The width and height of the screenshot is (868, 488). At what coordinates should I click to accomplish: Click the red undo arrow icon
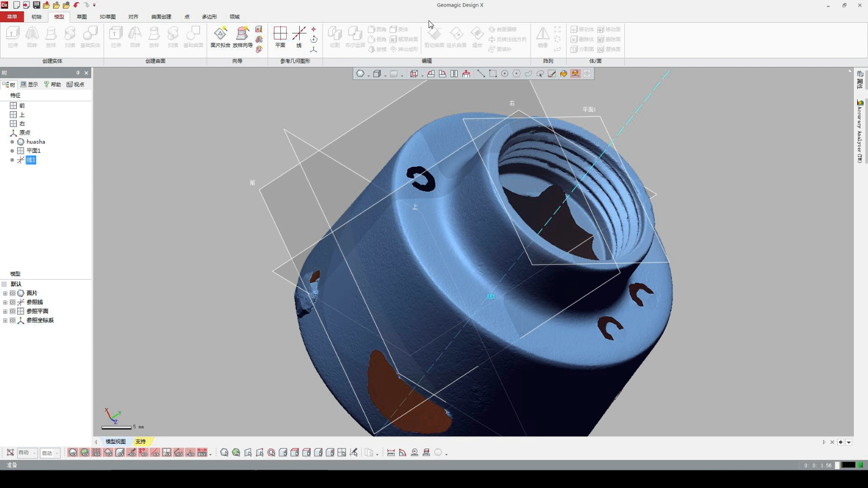(76, 5)
